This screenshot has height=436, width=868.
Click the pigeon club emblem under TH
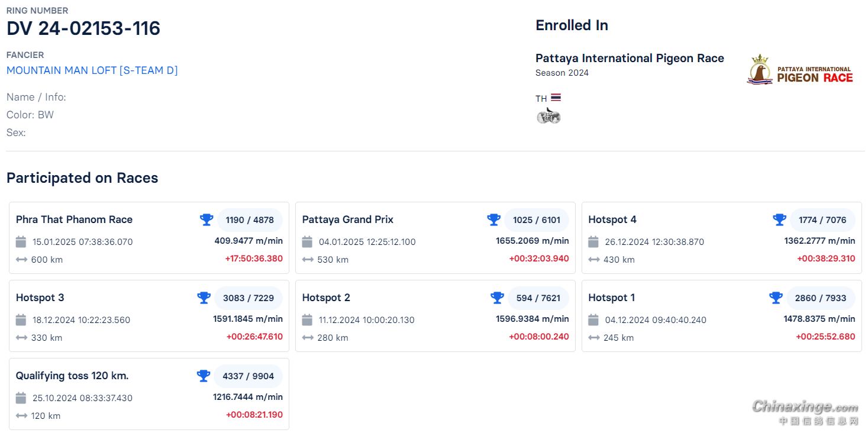(548, 116)
